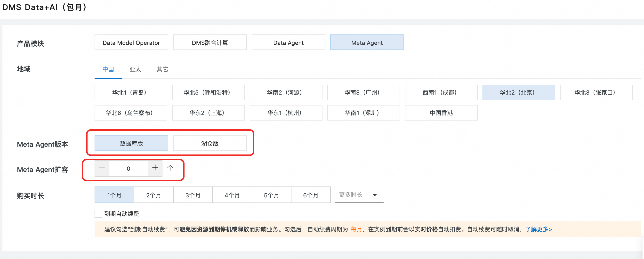Pick region 西南1（成都）
Image resolution: width=644 pixels, height=259 pixels.
441,92
